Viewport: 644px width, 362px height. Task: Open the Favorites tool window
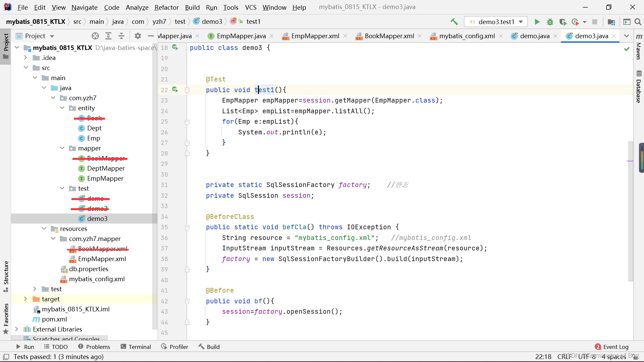pos(6,318)
